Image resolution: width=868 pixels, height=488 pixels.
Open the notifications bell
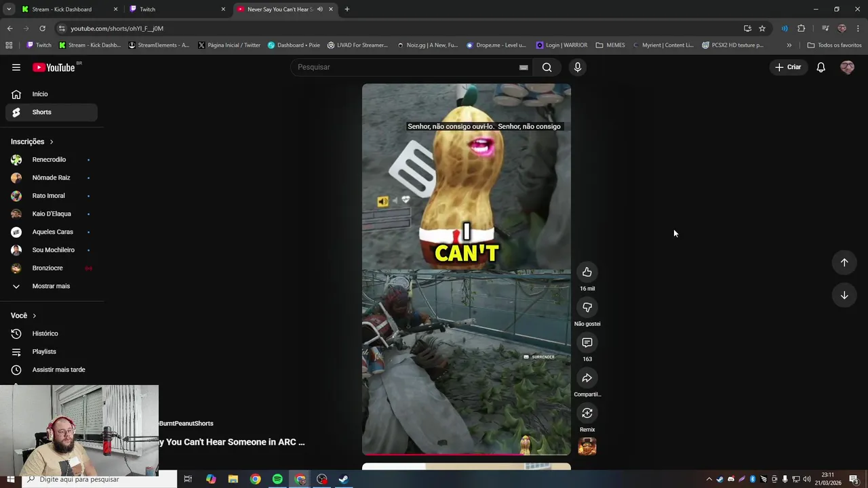(x=821, y=67)
